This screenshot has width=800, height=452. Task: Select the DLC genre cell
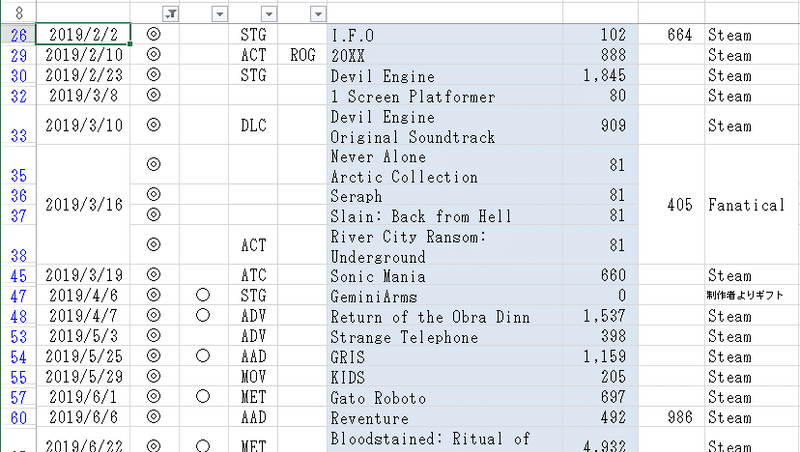(254, 125)
